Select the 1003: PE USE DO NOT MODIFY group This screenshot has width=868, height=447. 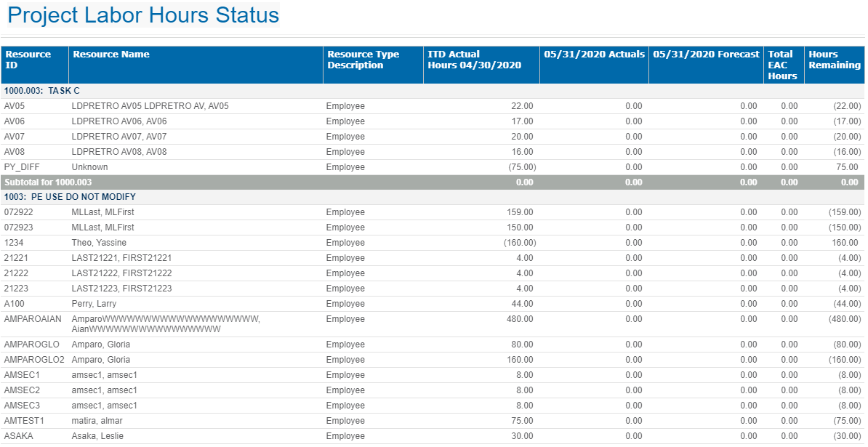[x=70, y=197]
